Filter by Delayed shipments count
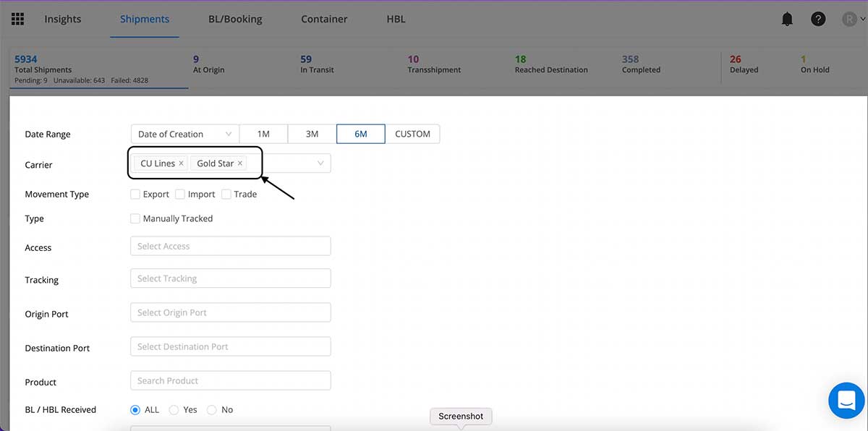 click(x=744, y=64)
